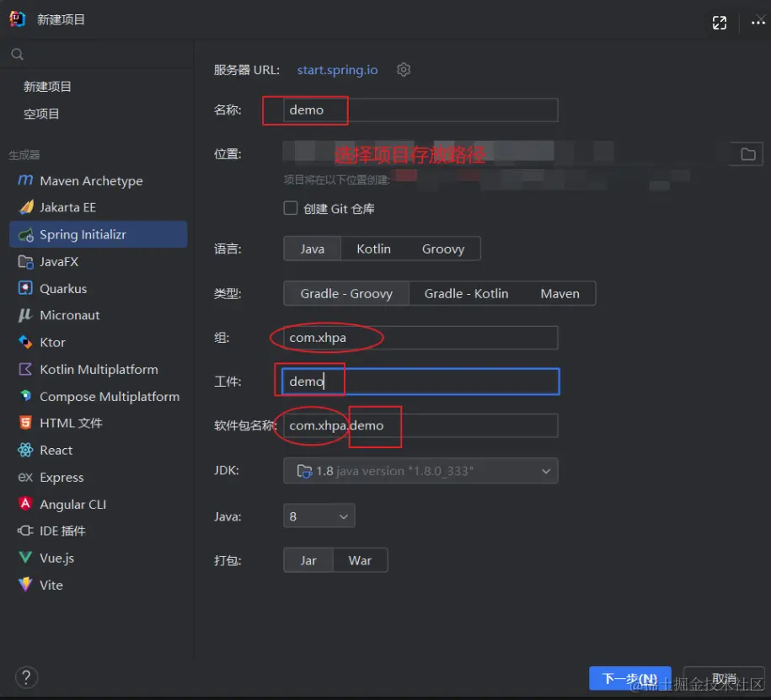
Task: Click the Micronaut icon
Action: coord(25,315)
